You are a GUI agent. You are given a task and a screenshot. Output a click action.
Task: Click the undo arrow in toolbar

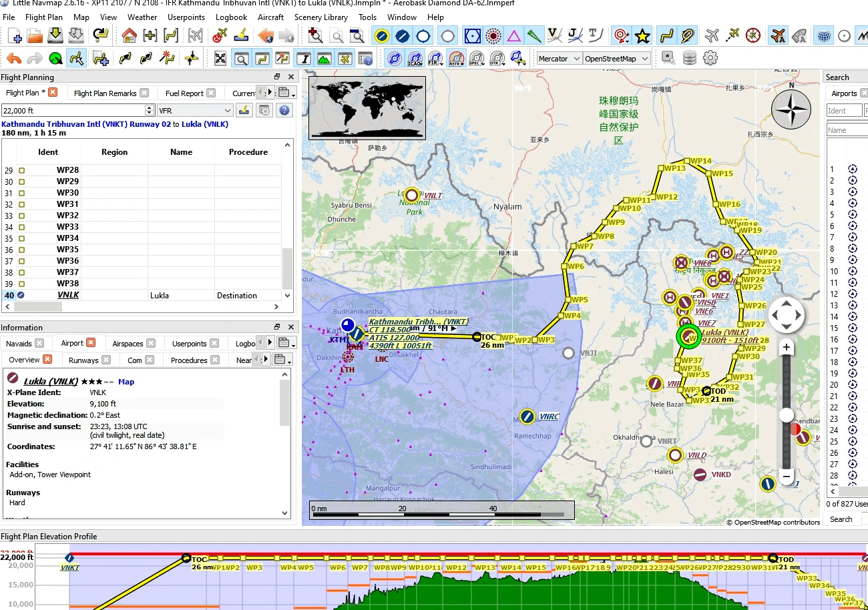[x=14, y=59]
